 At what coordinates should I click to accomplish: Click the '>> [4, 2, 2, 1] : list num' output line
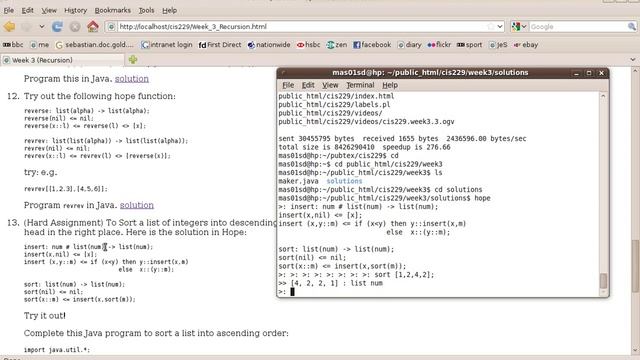tap(331, 283)
